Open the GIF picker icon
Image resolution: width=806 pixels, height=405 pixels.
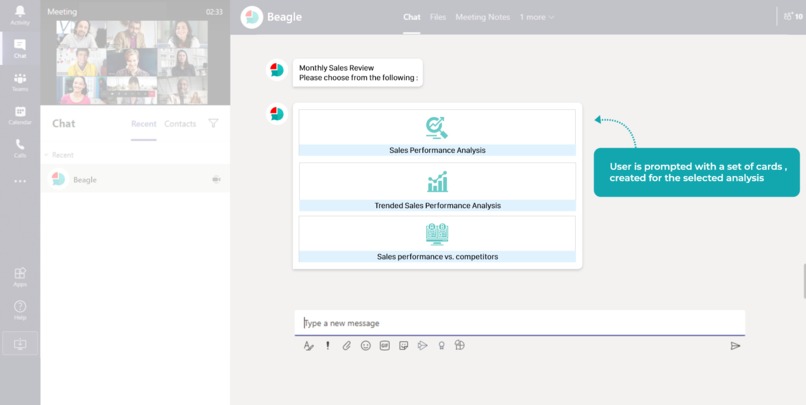click(x=384, y=346)
